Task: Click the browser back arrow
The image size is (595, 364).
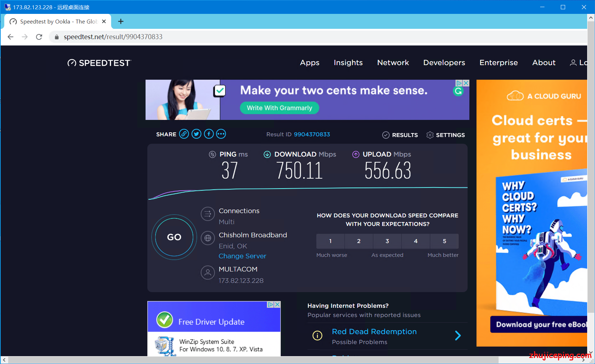Action: (11, 37)
